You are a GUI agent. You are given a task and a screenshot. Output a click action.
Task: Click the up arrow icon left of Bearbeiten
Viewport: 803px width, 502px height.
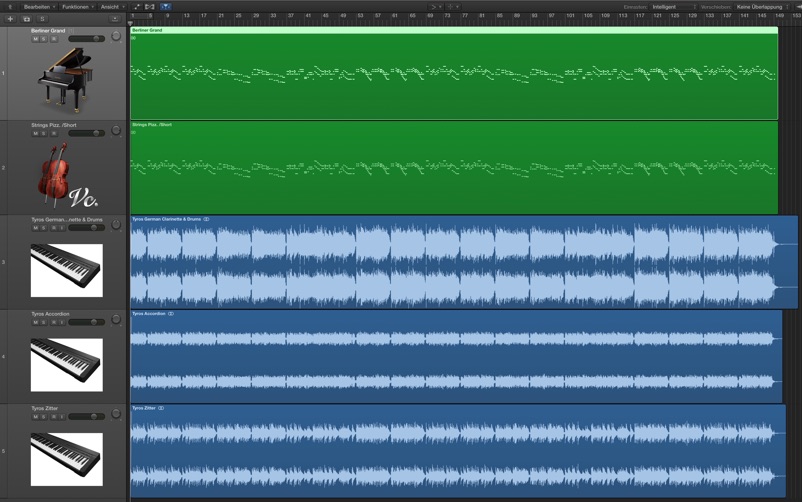[x=9, y=7]
